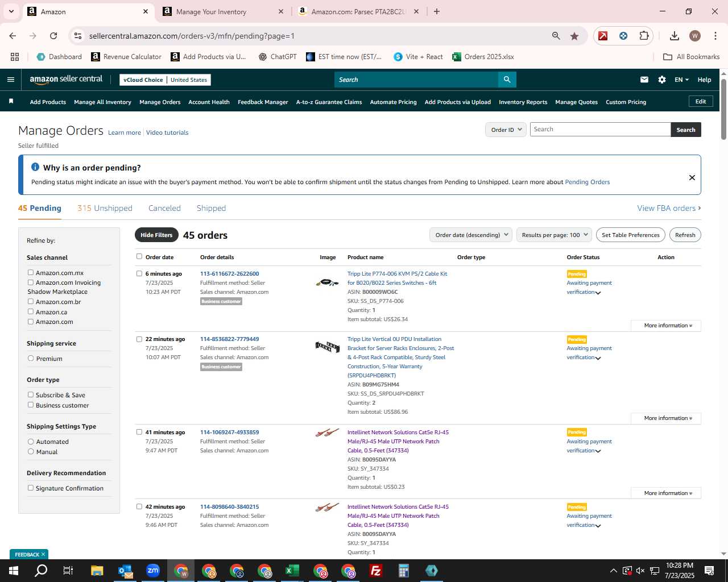Open the browser extensions puzzle icon

[644, 36]
